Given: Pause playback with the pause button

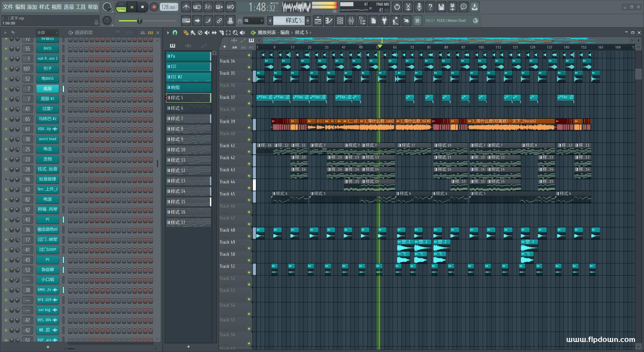Looking at the screenshot, I should point(132,7).
